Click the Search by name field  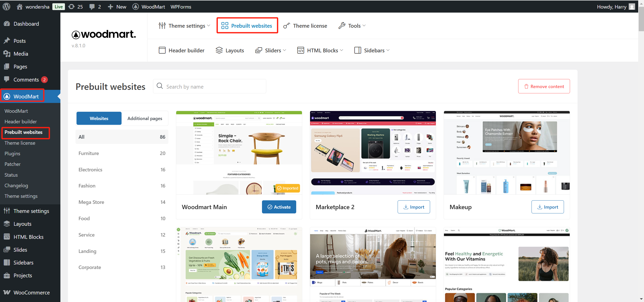coord(209,86)
